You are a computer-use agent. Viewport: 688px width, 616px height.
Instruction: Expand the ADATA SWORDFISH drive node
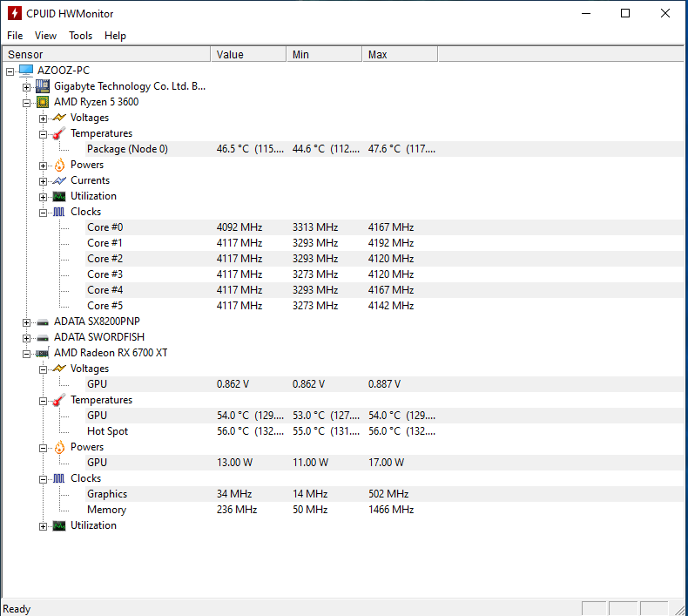tap(27, 338)
